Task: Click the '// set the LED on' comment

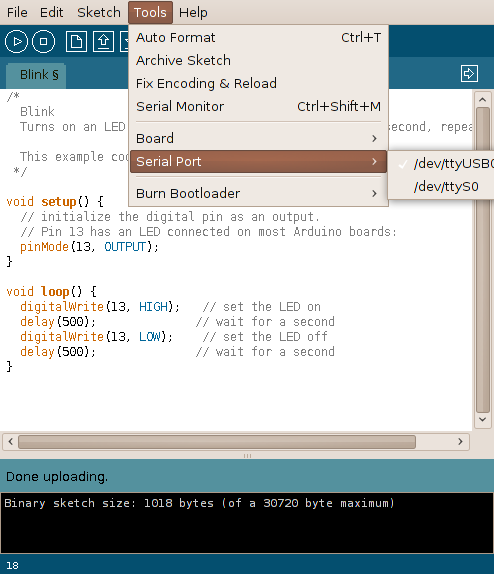Action: (261, 307)
